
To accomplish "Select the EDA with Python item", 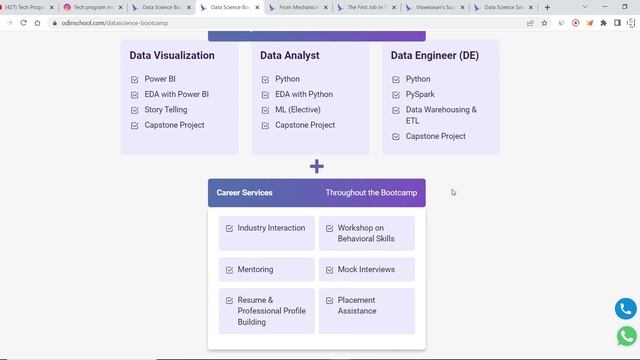I will click(x=304, y=94).
